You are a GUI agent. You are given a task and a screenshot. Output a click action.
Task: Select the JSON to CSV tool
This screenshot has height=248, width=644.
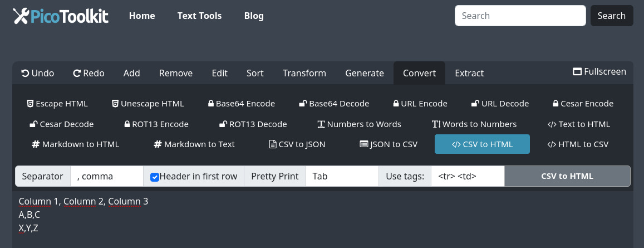[x=389, y=144]
